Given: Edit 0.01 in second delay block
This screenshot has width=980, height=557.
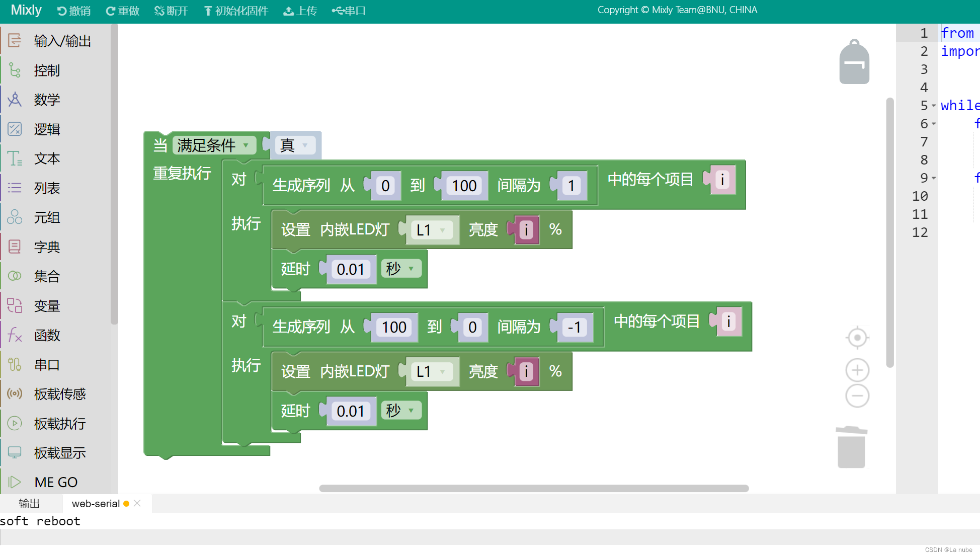Looking at the screenshot, I should pyautogui.click(x=351, y=411).
